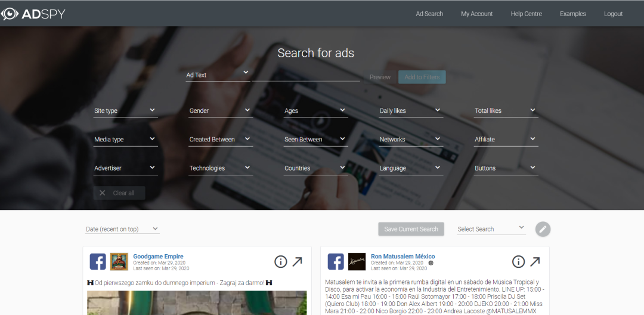Open the Media type filter dropdown
644x315 pixels.
point(126,140)
